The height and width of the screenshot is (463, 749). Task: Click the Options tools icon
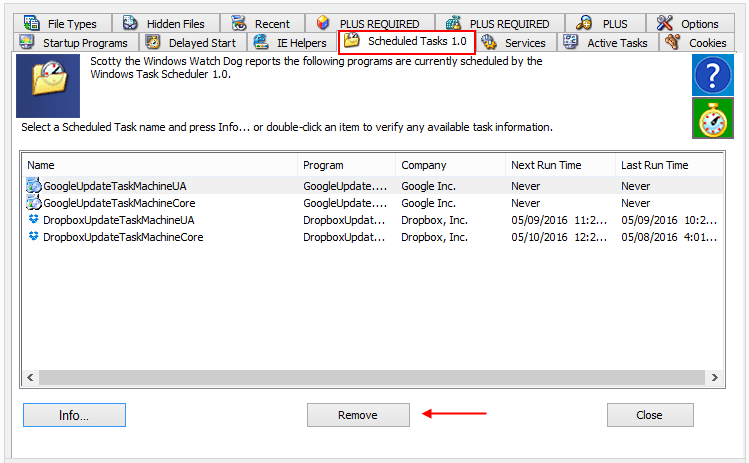point(664,23)
